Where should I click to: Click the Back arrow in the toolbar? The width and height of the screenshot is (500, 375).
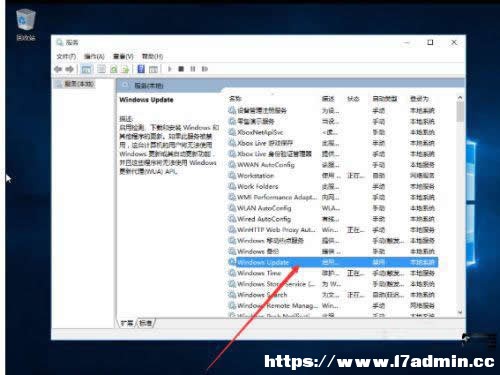[x=58, y=69]
